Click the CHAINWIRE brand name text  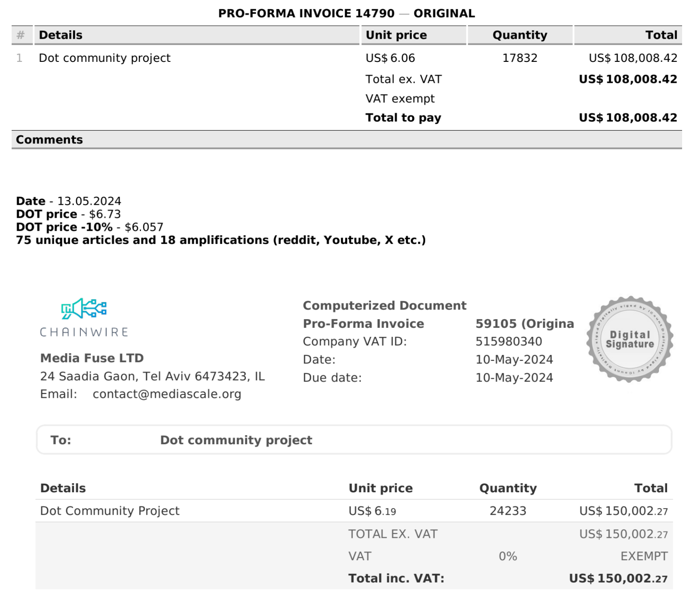click(84, 332)
